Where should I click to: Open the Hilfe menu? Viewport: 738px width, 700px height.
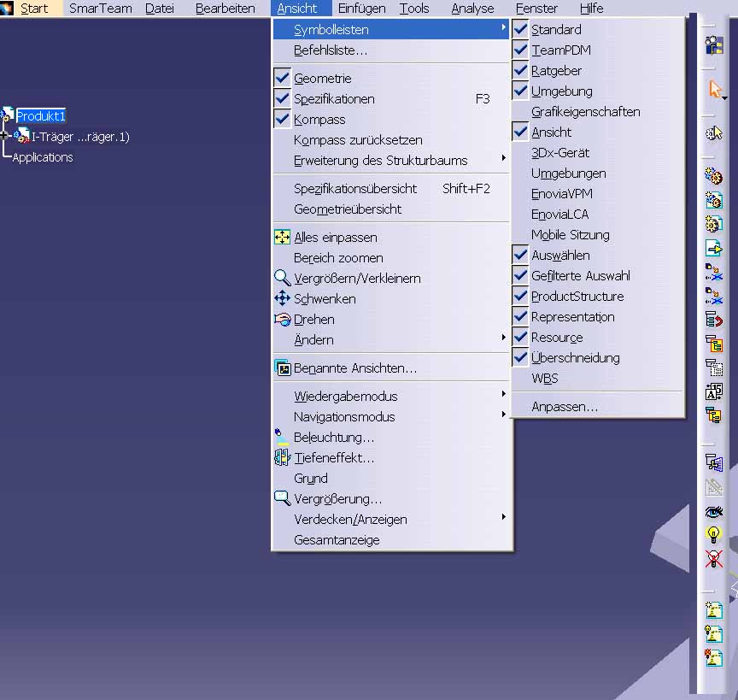coord(592,9)
